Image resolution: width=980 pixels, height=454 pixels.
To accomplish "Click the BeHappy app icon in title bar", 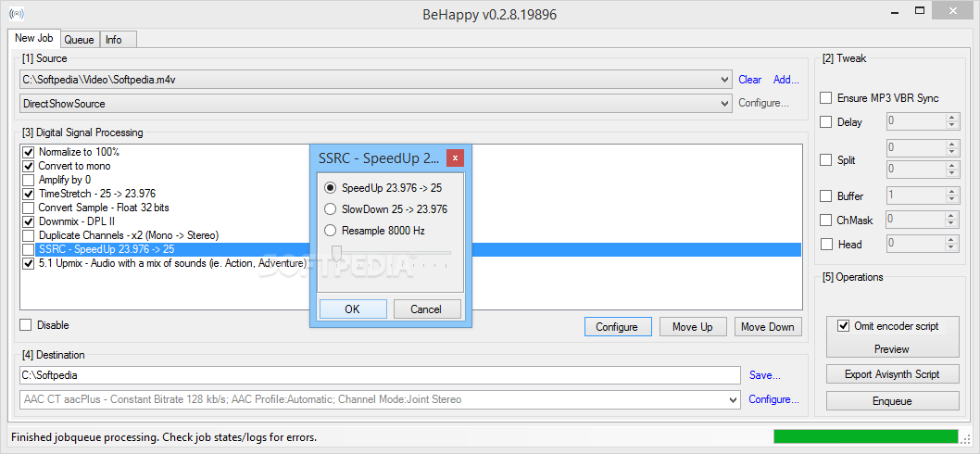I will pos(16,15).
